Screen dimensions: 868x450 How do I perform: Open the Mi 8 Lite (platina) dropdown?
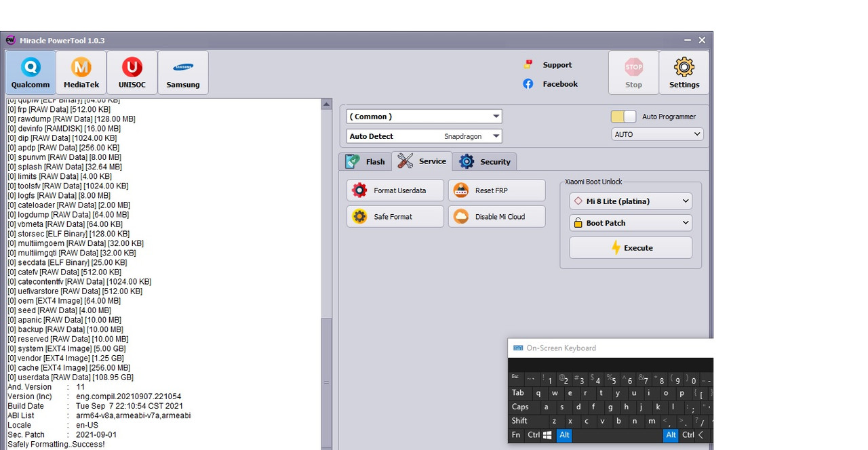click(x=631, y=201)
